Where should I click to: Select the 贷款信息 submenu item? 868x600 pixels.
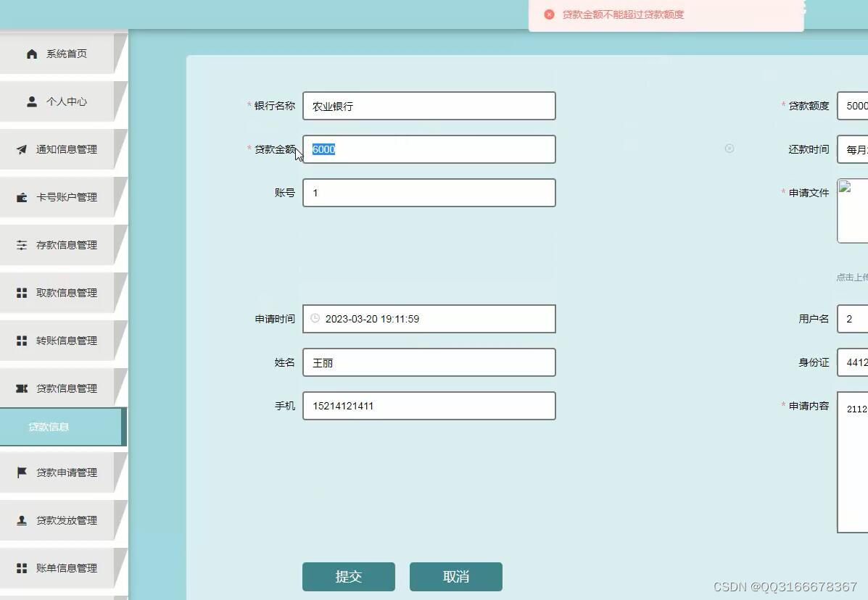click(49, 426)
